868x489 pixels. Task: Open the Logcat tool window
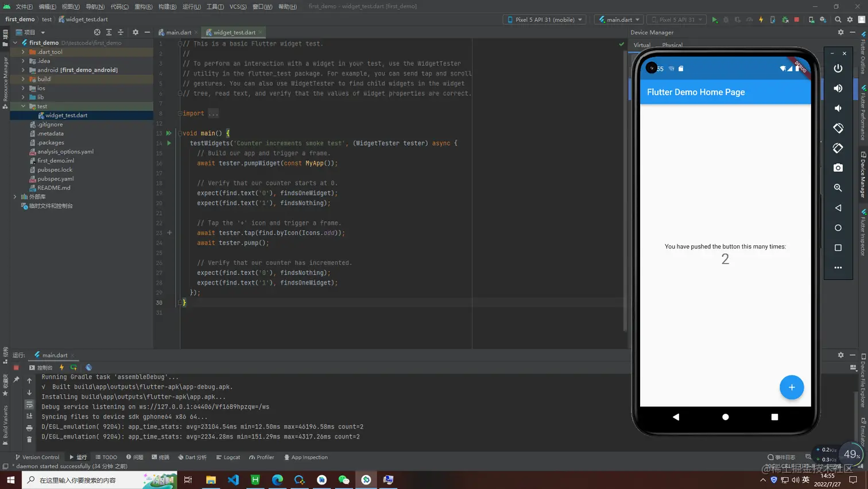click(228, 457)
